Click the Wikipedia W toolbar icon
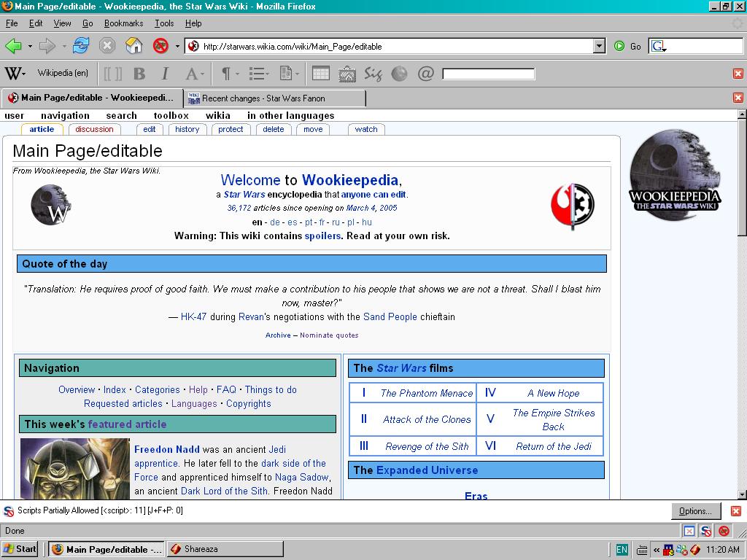 coord(13,74)
